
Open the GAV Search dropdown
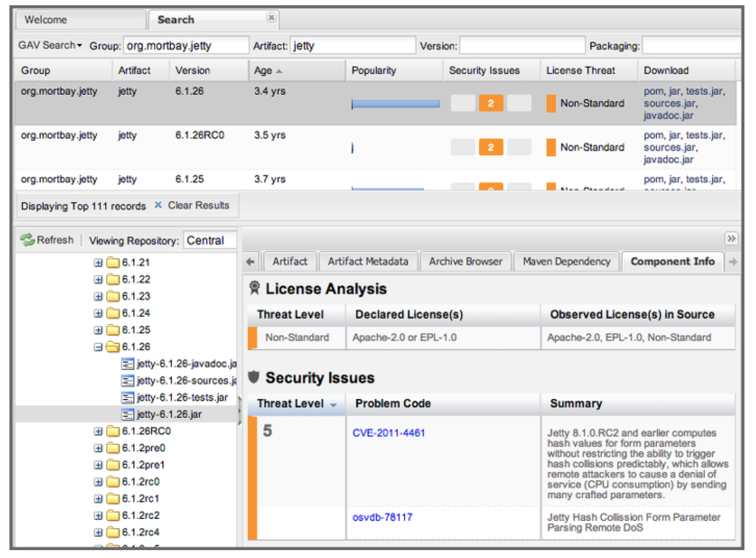click(x=50, y=46)
